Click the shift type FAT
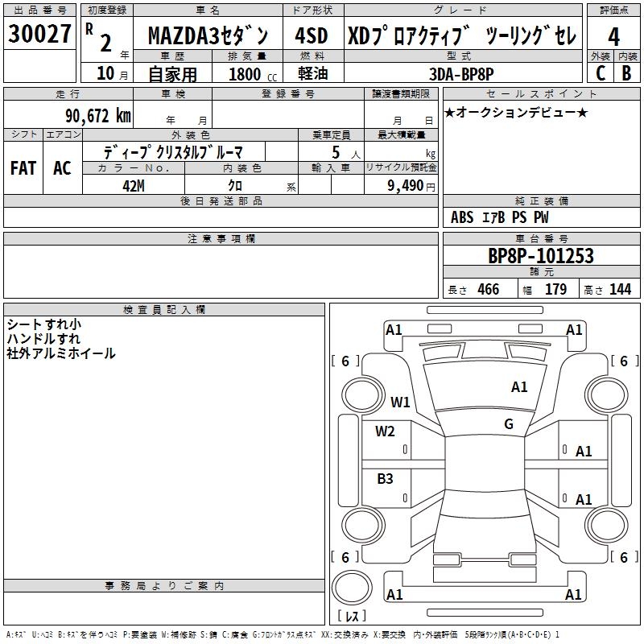Image resolution: width=644 pixels, height=644 pixels. pyautogui.click(x=23, y=168)
